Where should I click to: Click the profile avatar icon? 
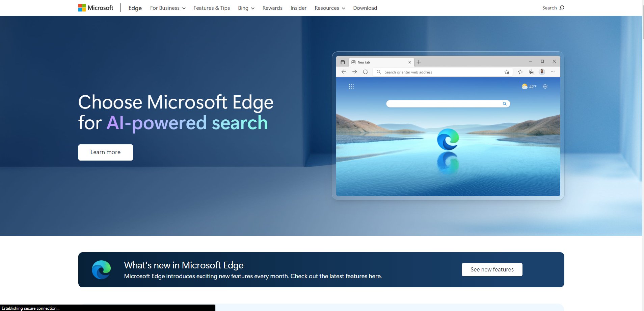(x=542, y=72)
